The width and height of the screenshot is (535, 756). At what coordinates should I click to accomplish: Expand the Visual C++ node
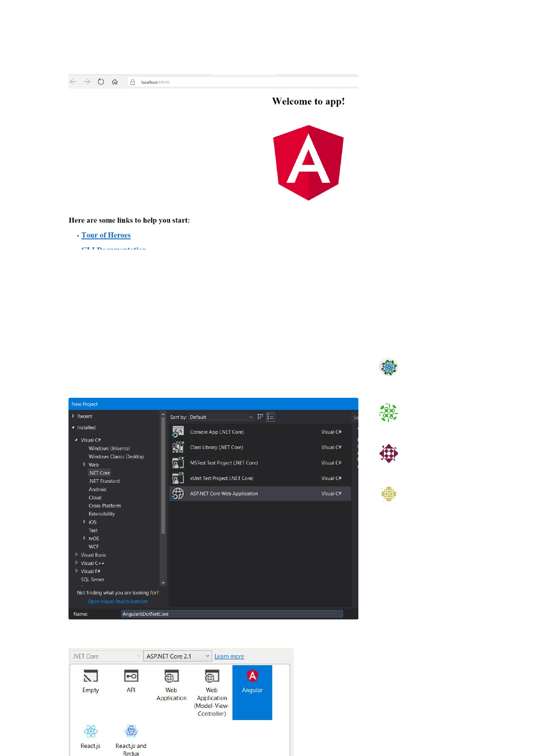pos(76,563)
